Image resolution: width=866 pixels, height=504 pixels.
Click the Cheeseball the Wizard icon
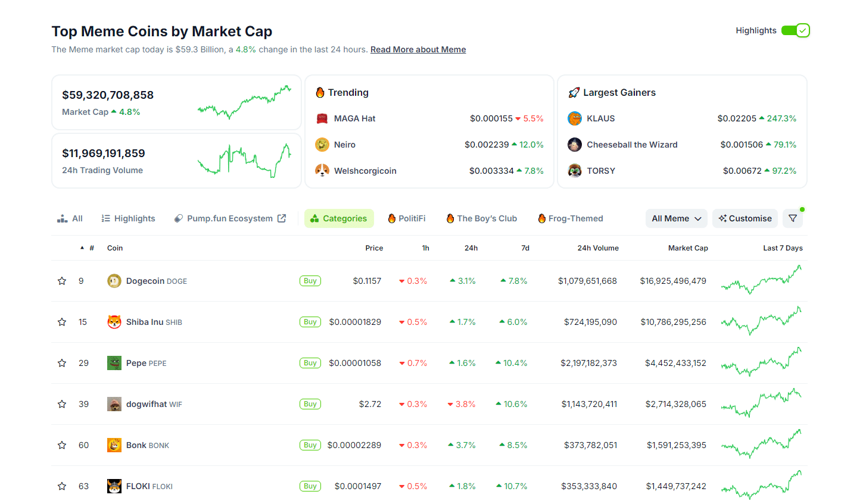click(575, 145)
